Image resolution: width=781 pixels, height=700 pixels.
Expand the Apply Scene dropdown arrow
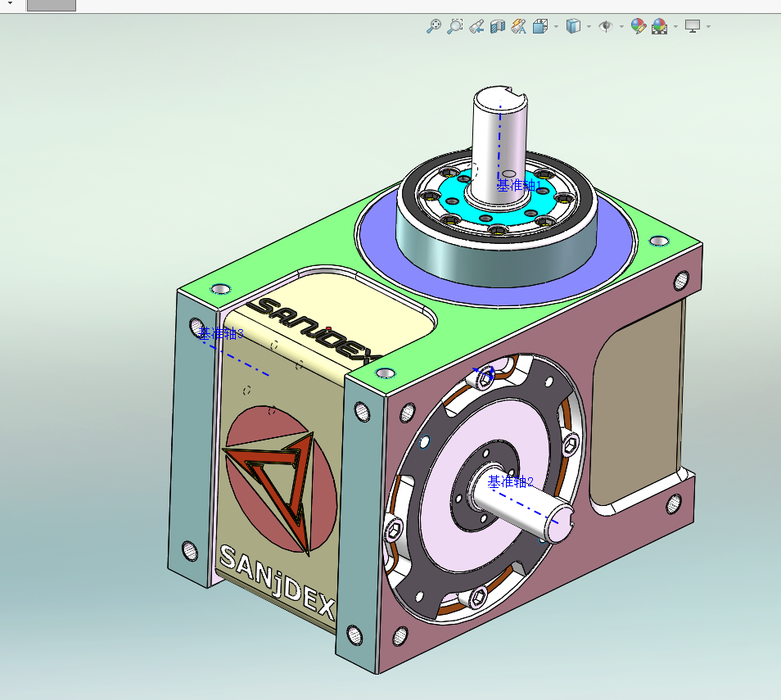coord(676,26)
